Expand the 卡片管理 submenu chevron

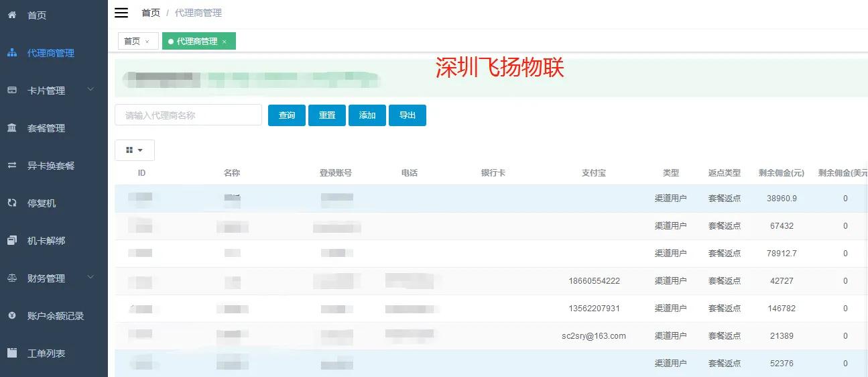(x=91, y=89)
